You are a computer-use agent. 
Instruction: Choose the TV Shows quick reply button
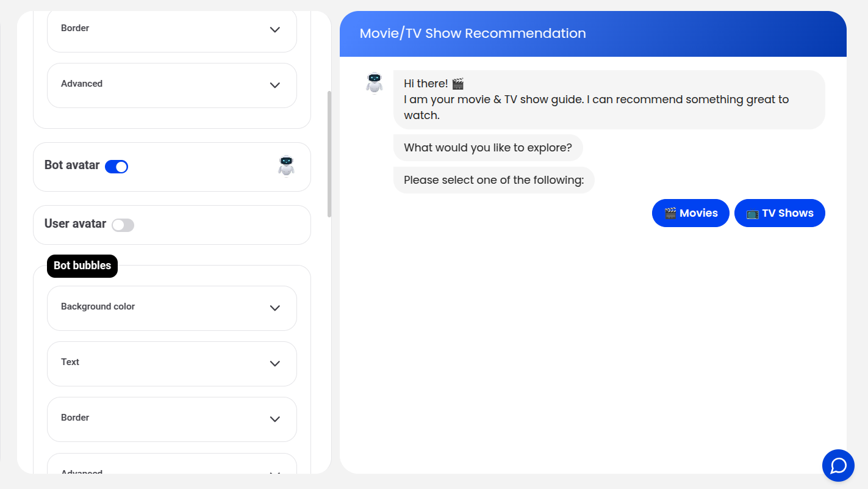[780, 213]
